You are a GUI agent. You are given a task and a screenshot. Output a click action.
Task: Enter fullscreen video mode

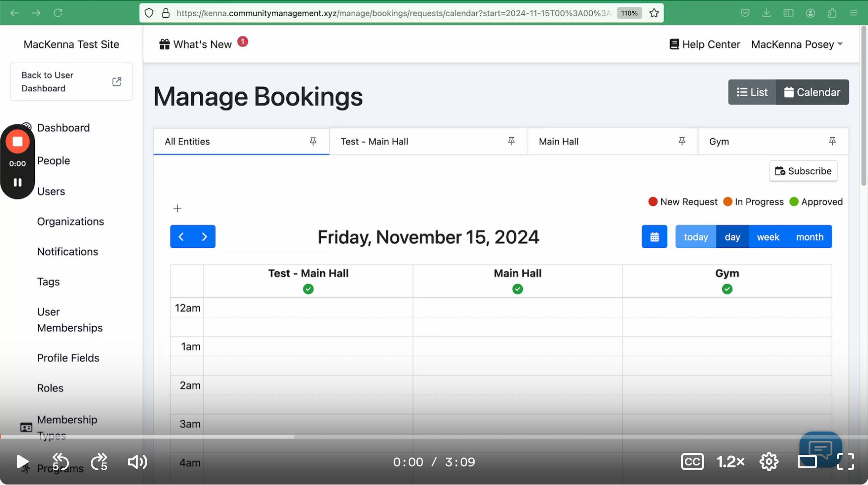(x=846, y=462)
